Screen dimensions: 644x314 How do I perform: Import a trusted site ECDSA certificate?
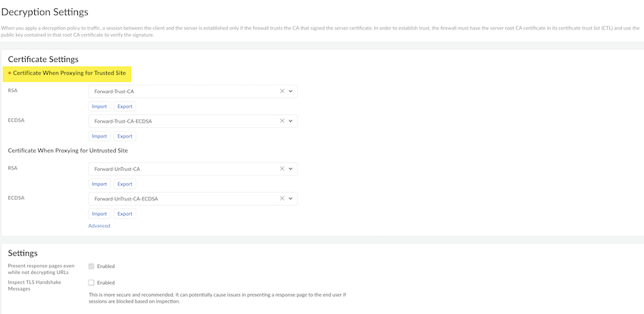(99, 136)
